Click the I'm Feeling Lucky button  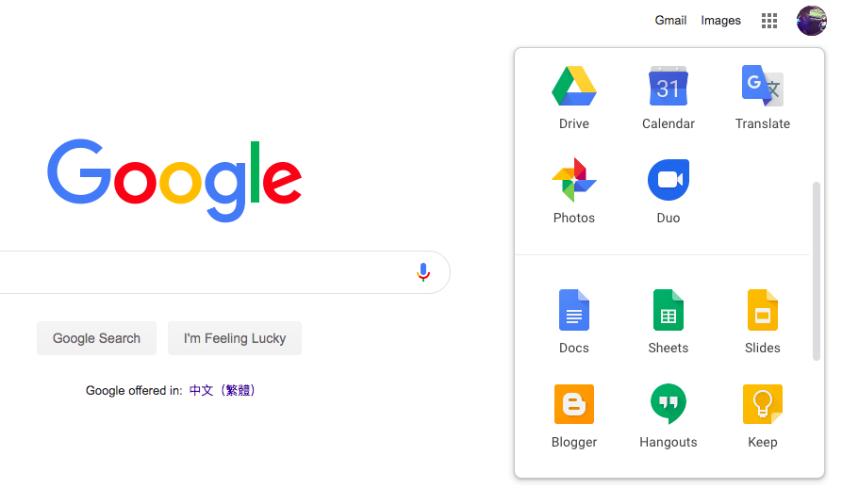click(235, 338)
